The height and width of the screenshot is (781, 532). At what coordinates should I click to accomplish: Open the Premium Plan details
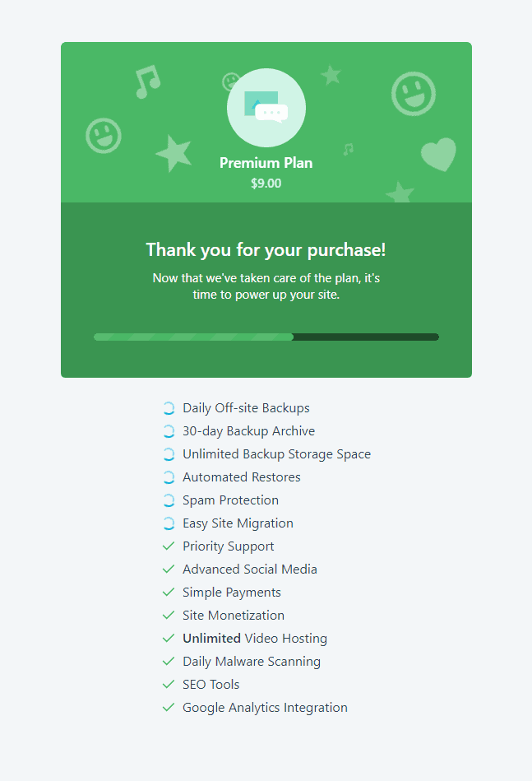click(x=266, y=163)
